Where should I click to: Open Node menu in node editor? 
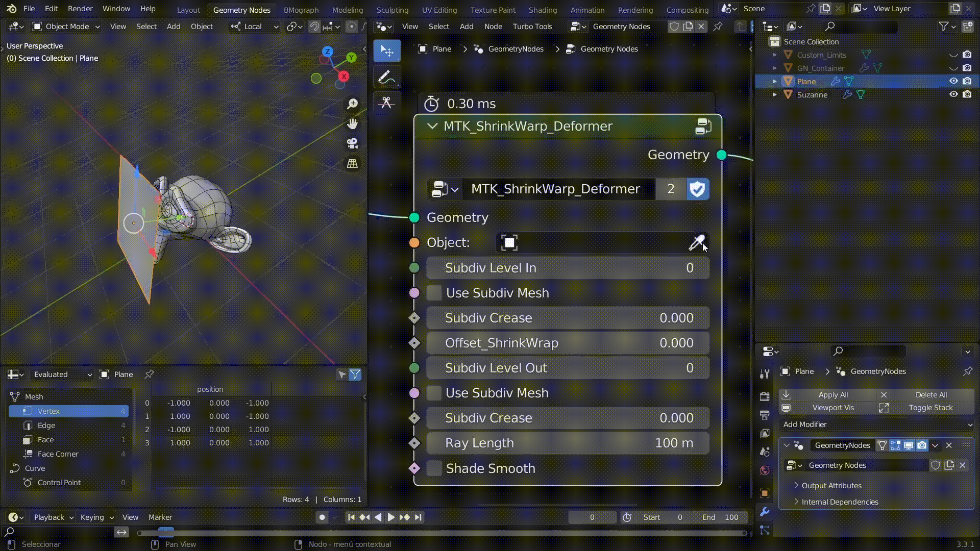click(x=493, y=27)
